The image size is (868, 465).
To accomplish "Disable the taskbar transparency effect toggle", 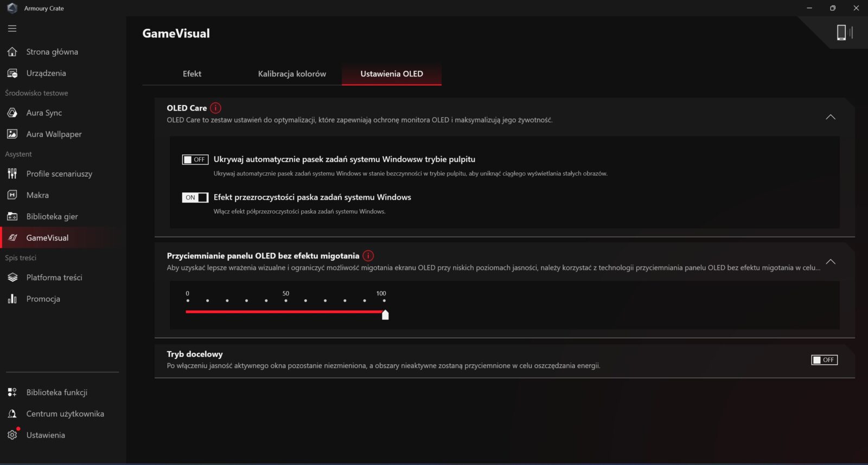I will [x=195, y=197].
